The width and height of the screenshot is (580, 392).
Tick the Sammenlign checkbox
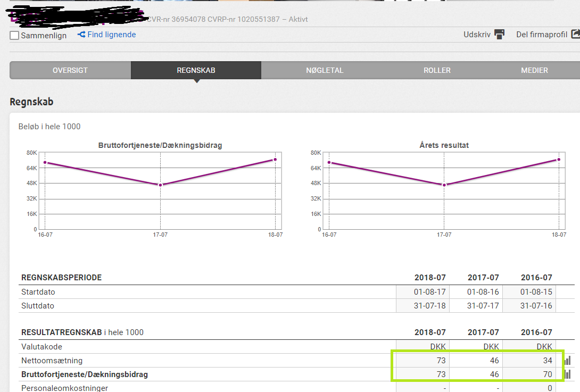[x=15, y=36]
